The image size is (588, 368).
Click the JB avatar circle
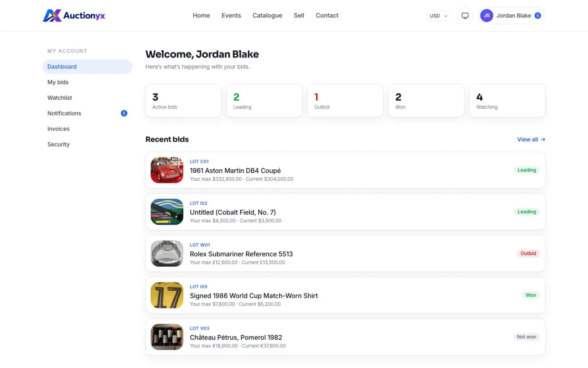pos(486,16)
